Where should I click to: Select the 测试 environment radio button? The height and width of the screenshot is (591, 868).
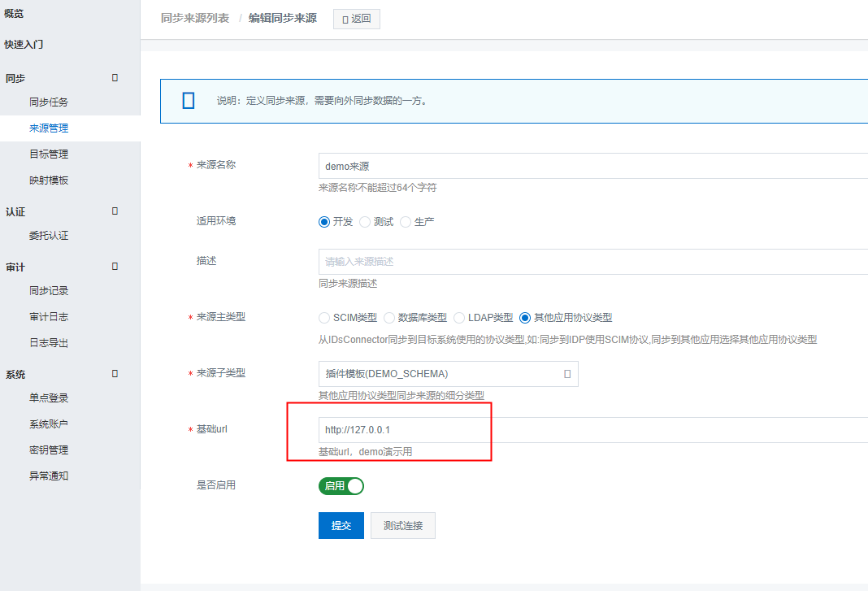pyautogui.click(x=365, y=222)
